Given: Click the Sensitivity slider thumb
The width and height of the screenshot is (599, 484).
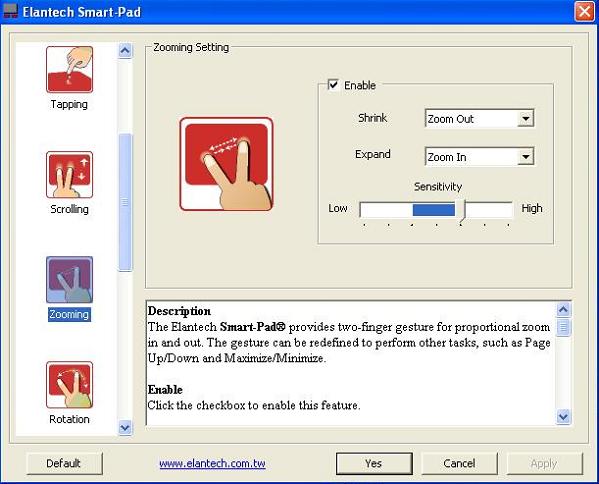Looking at the screenshot, I should (x=462, y=210).
